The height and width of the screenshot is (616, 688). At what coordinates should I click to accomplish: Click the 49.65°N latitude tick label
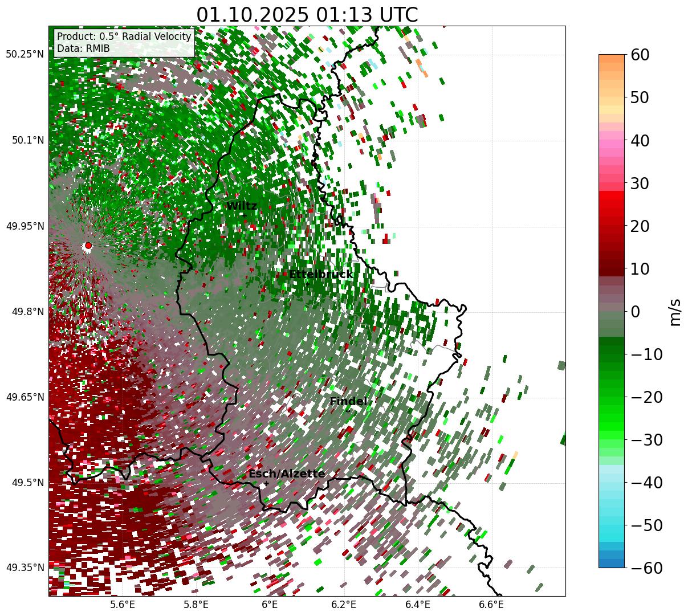tap(25, 397)
